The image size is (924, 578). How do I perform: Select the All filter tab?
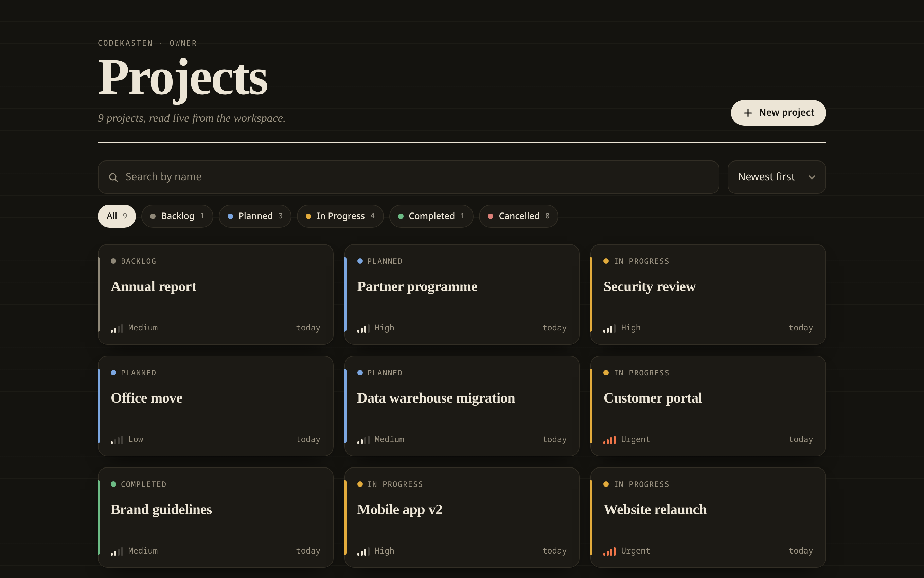[x=117, y=216]
